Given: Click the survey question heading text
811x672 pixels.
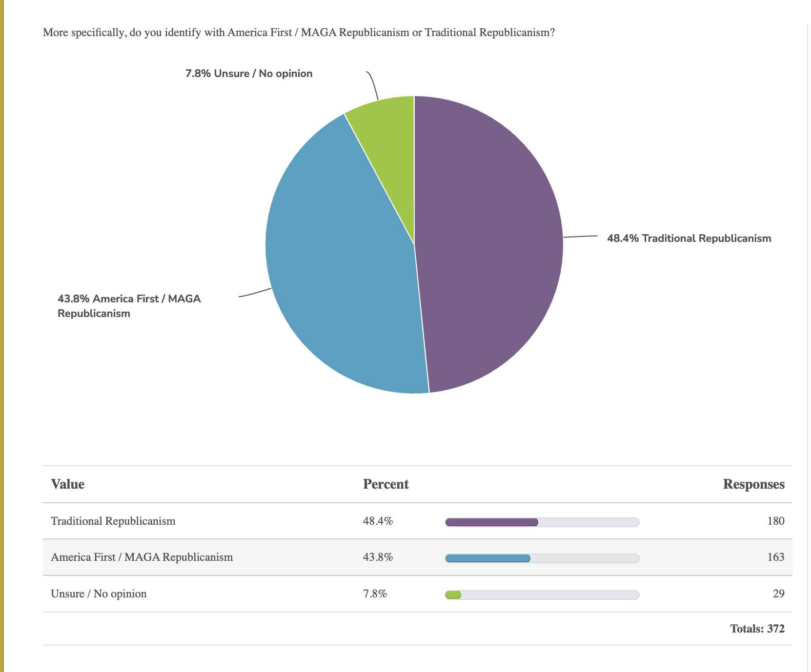Looking at the screenshot, I should pos(299,33).
